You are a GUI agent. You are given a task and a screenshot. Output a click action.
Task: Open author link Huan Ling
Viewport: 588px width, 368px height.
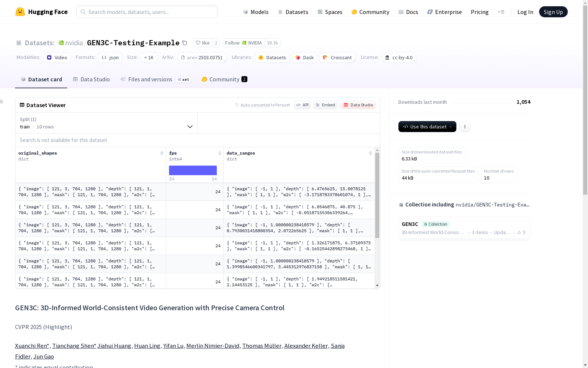click(147, 346)
